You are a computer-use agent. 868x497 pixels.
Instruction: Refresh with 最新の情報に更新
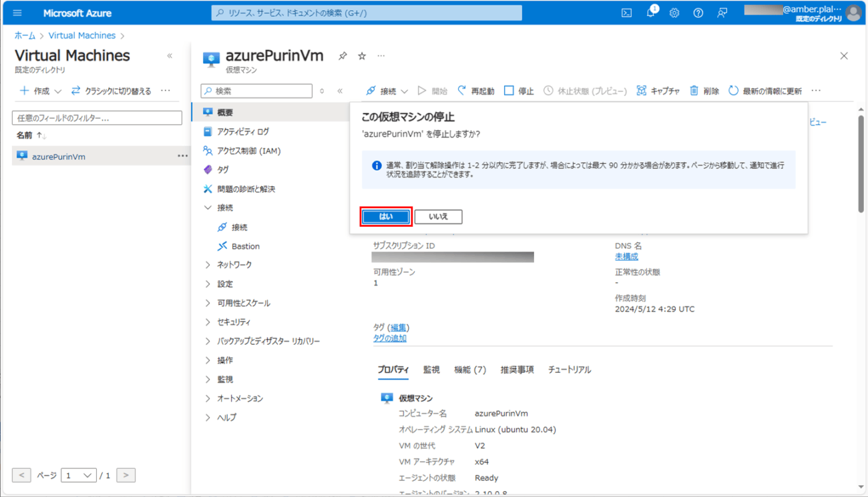click(x=765, y=91)
